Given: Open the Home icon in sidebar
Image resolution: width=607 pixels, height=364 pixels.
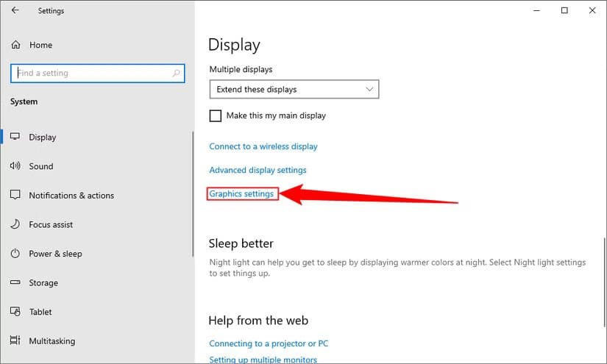Looking at the screenshot, I should tap(15, 45).
